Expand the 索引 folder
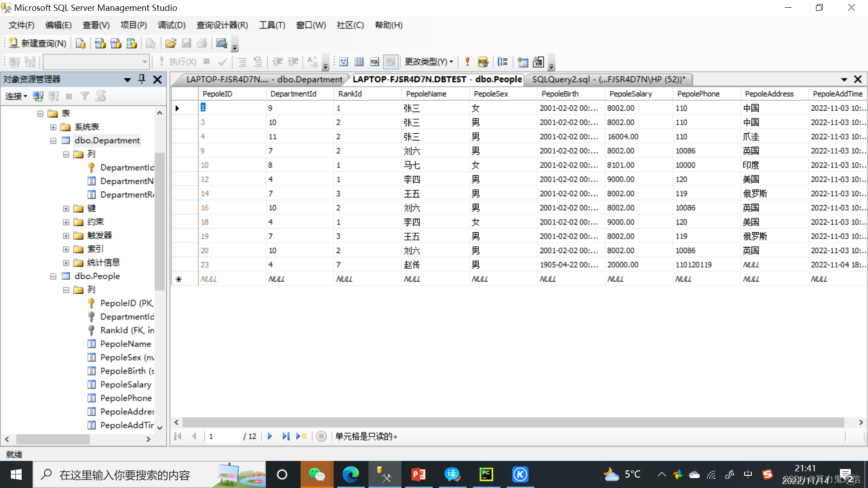This screenshot has height=488, width=868. (66, 249)
